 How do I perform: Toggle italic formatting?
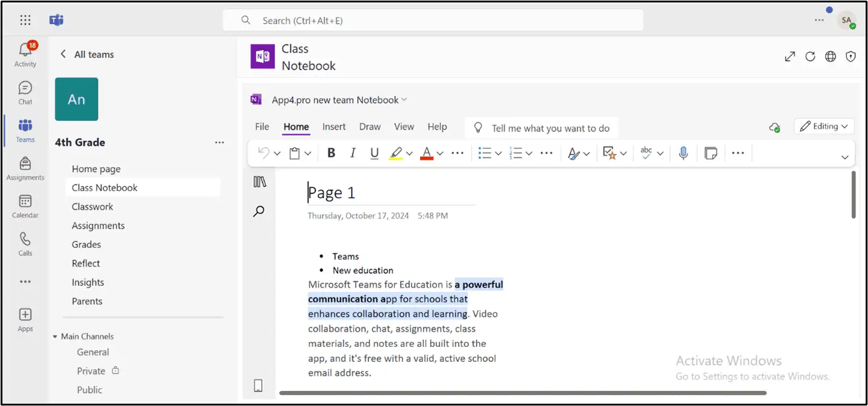pyautogui.click(x=353, y=153)
